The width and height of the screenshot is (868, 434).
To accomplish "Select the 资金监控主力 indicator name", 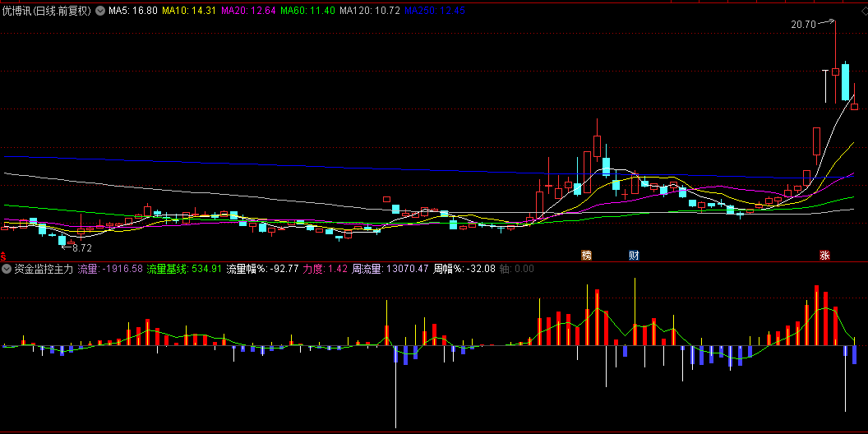I will [44, 270].
